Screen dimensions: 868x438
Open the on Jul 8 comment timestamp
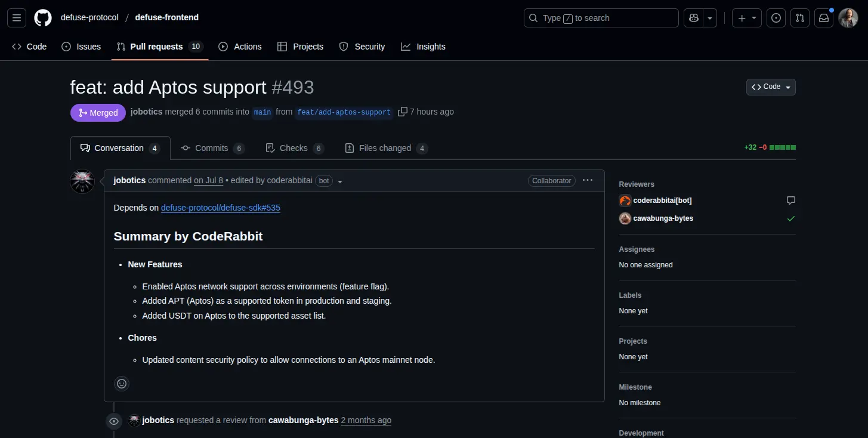click(208, 180)
